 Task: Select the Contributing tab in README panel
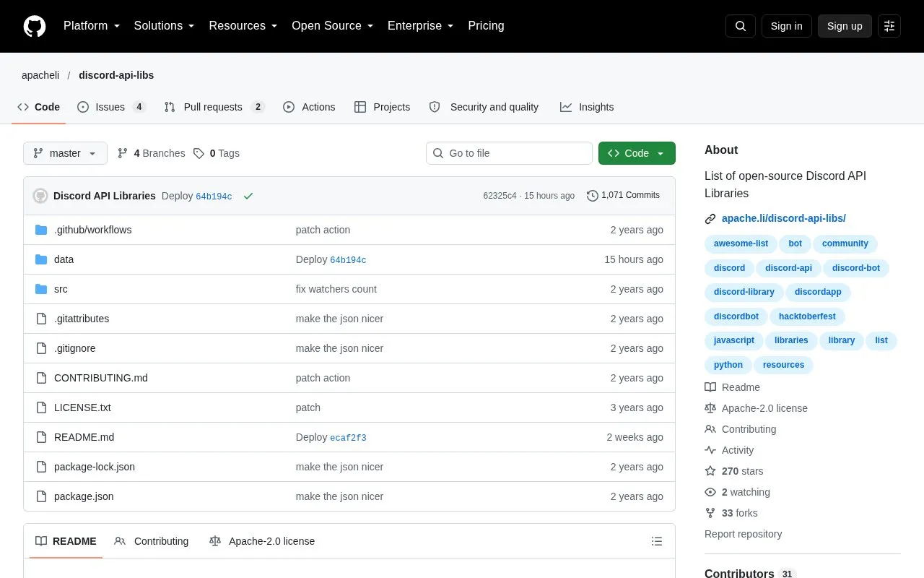coord(152,541)
